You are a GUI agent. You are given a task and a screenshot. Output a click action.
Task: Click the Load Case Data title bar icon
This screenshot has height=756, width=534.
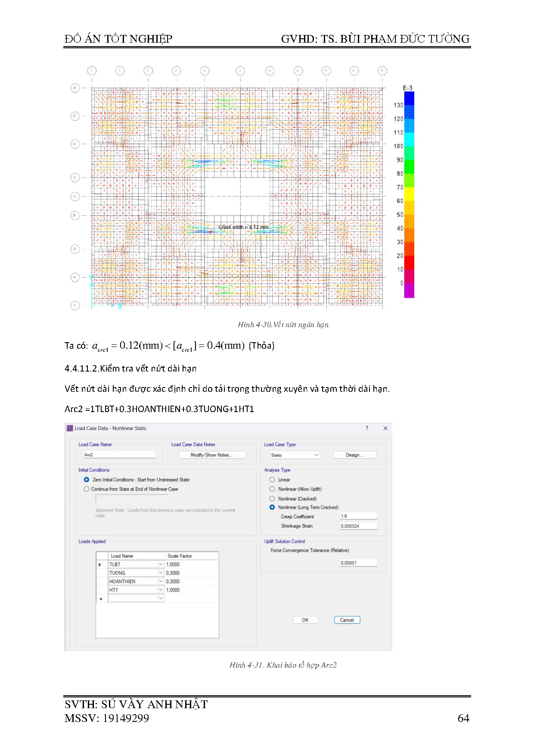[70, 428]
